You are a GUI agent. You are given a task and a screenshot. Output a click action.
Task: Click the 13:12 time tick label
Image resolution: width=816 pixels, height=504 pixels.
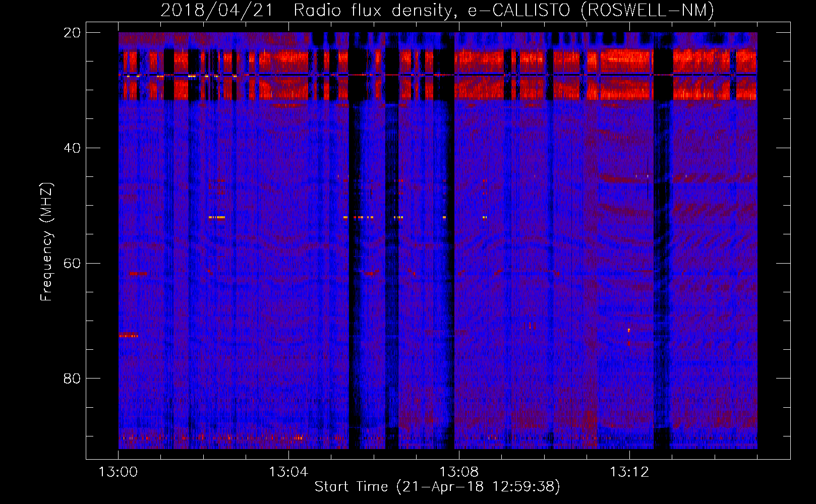(x=629, y=472)
